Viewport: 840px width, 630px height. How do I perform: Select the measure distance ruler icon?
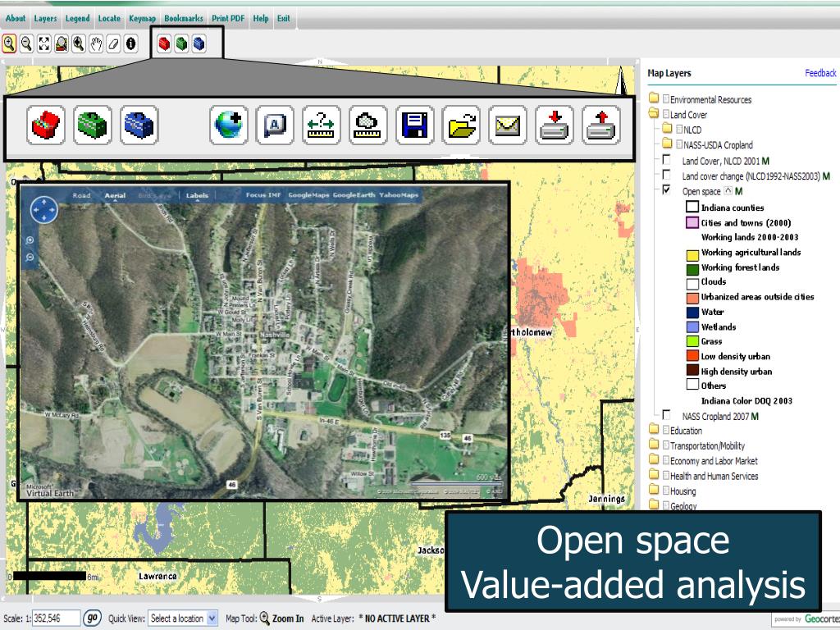pyautogui.click(x=322, y=126)
